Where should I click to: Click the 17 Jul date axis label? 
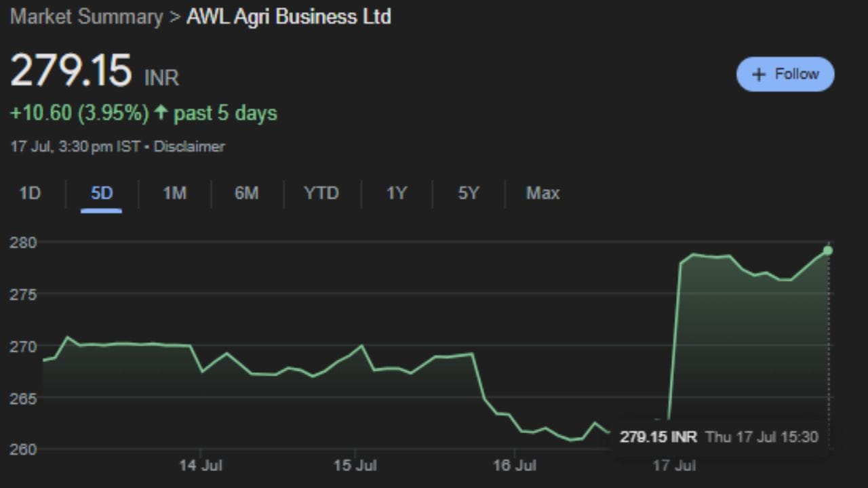pos(673,466)
